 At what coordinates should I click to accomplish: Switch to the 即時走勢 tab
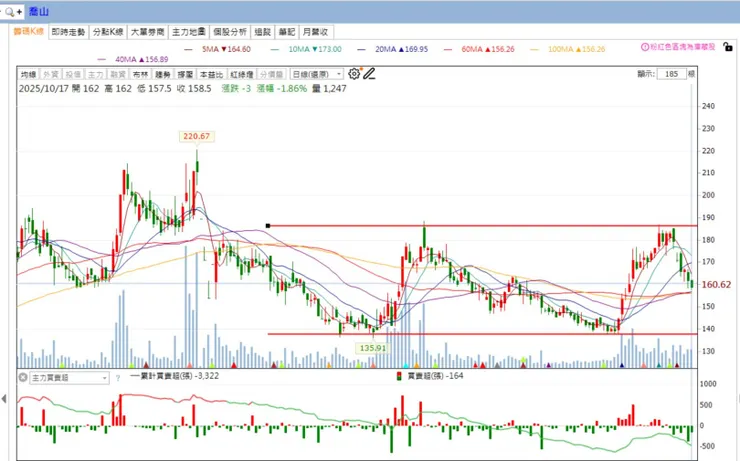click(68, 32)
